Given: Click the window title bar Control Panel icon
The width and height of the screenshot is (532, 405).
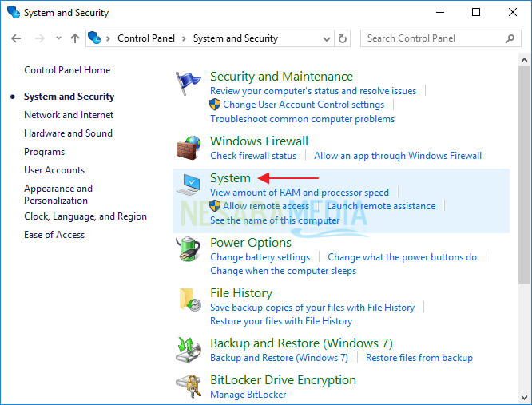Looking at the screenshot, I should pyautogui.click(x=14, y=12).
